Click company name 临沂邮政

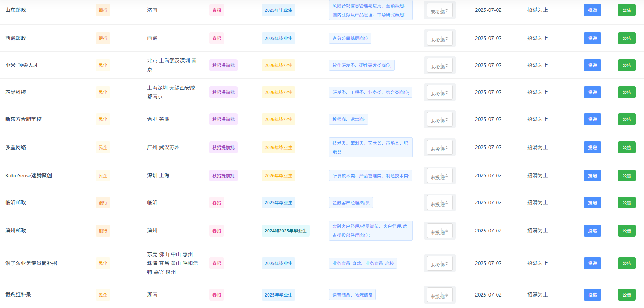click(16, 202)
